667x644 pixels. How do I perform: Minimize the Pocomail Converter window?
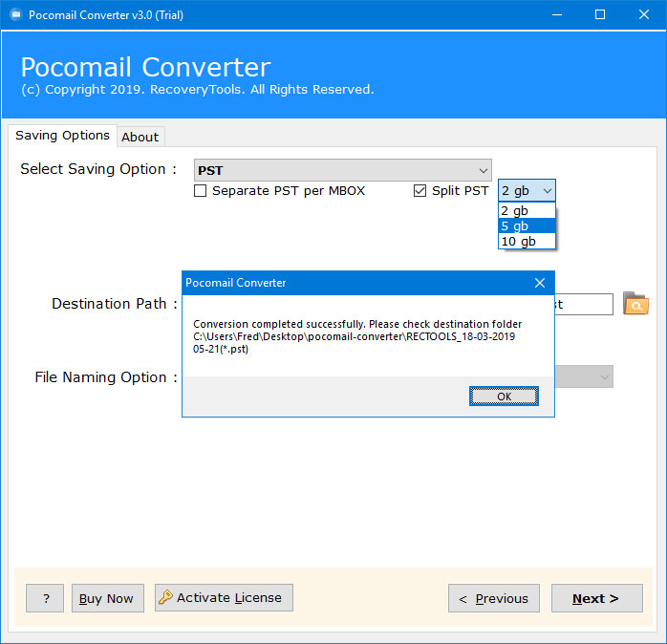pyautogui.click(x=557, y=15)
